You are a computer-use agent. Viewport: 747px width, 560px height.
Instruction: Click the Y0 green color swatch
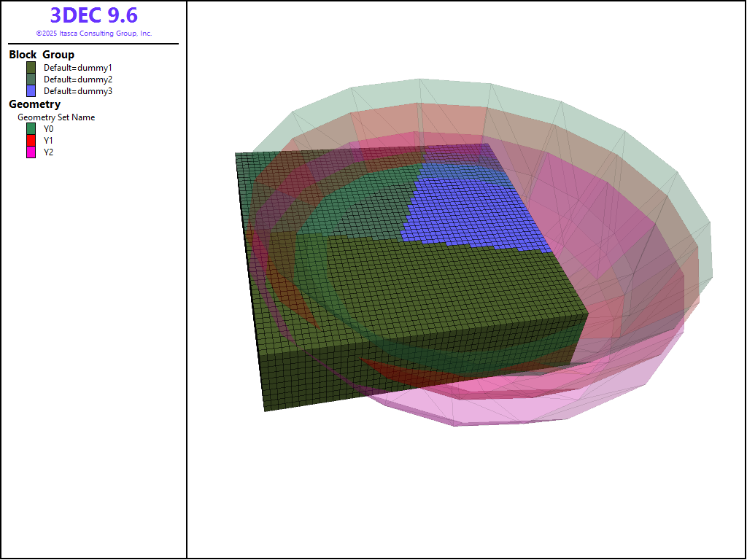[31, 128]
